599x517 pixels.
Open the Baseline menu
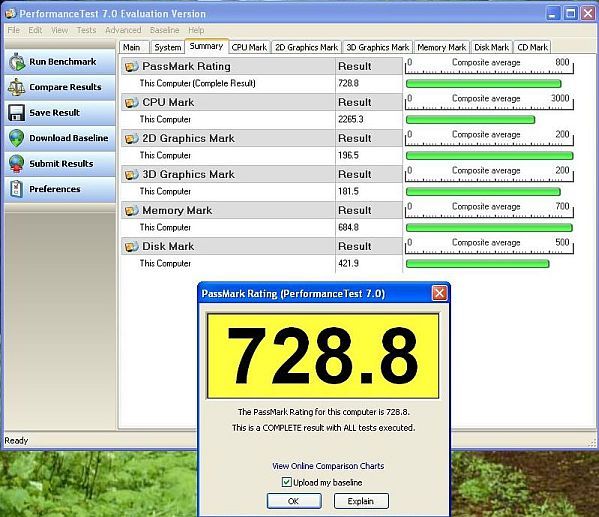coord(164,30)
